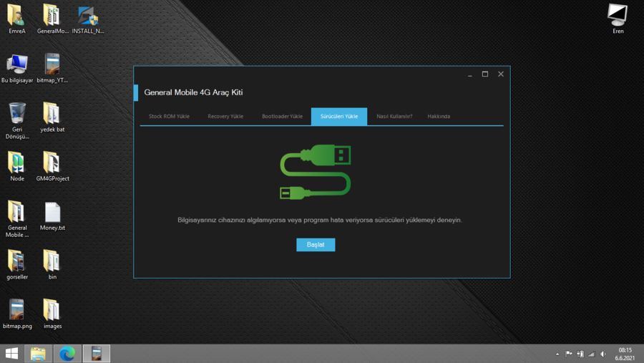The width and height of the screenshot is (644, 363).
Task: Select the Node folder icon
Action: (x=17, y=167)
